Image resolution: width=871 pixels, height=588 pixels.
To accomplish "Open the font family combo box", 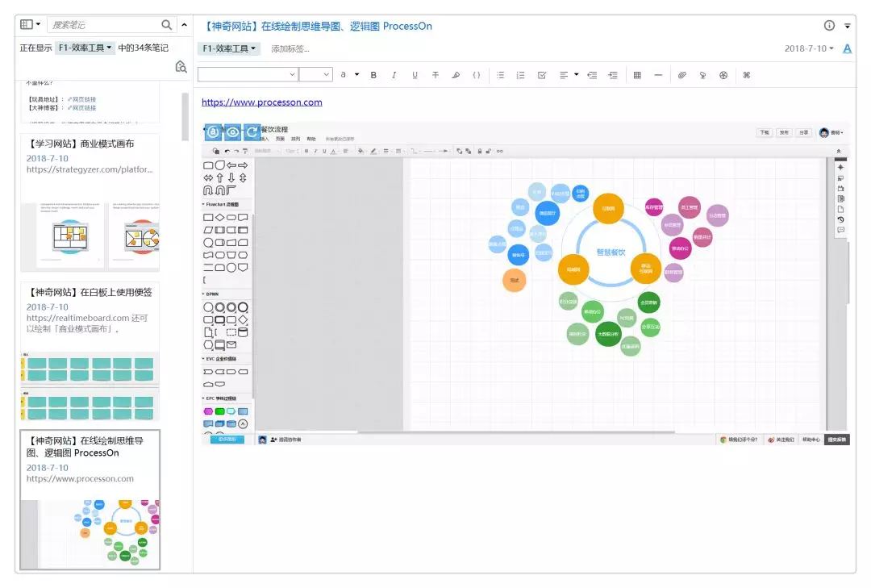I will (x=248, y=74).
